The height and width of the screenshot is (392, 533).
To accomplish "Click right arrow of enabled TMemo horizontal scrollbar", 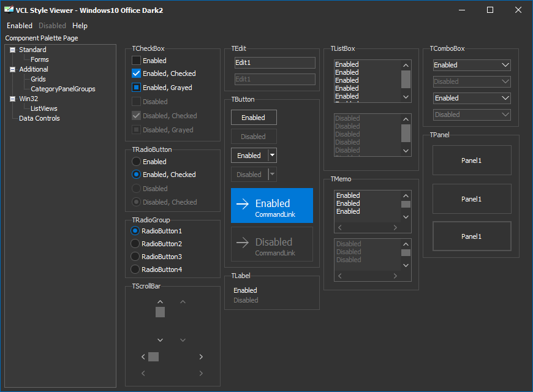I will [x=395, y=227].
